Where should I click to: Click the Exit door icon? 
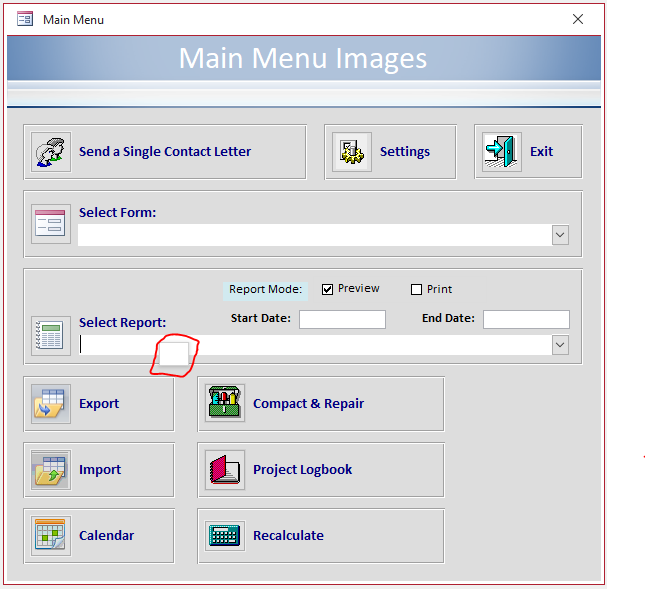(501, 152)
